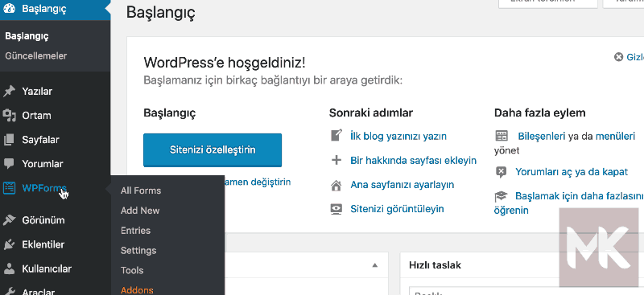Choose All Forms in the WPForms flyout
The width and height of the screenshot is (644, 295).
141,191
